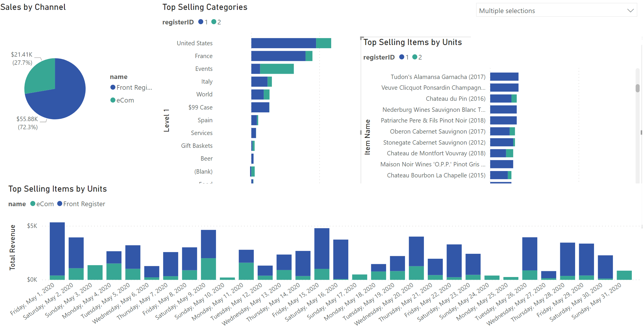This screenshot has height=329, width=644.
Task: Click eCom legend marker above the daily revenue chart
Action: pos(33,204)
